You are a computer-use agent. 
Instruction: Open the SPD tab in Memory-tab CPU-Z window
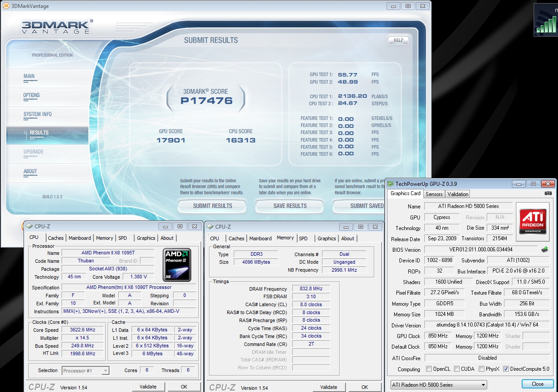click(x=303, y=238)
